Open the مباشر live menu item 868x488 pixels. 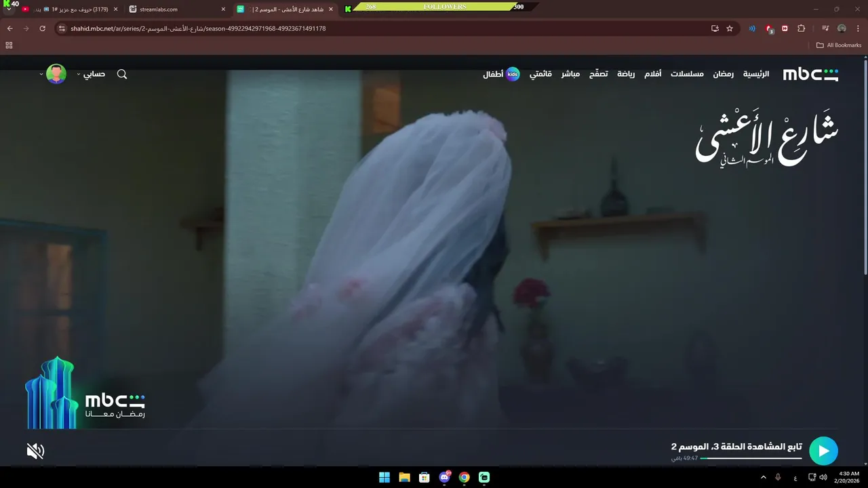(x=570, y=74)
